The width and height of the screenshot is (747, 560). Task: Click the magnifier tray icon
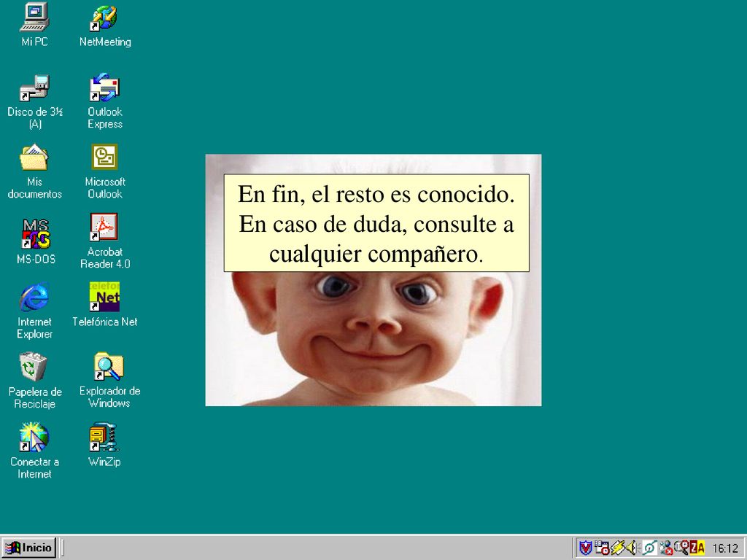point(681,547)
